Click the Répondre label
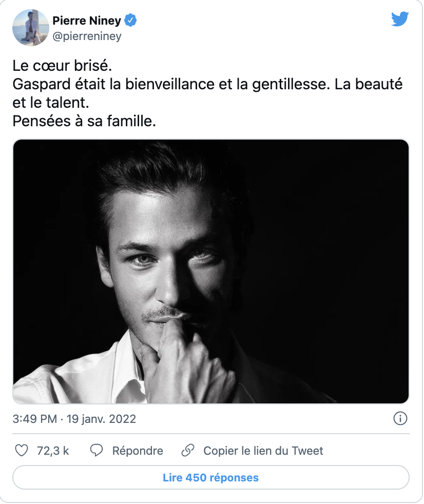The height and width of the screenshot is (504, 424). 138,451
